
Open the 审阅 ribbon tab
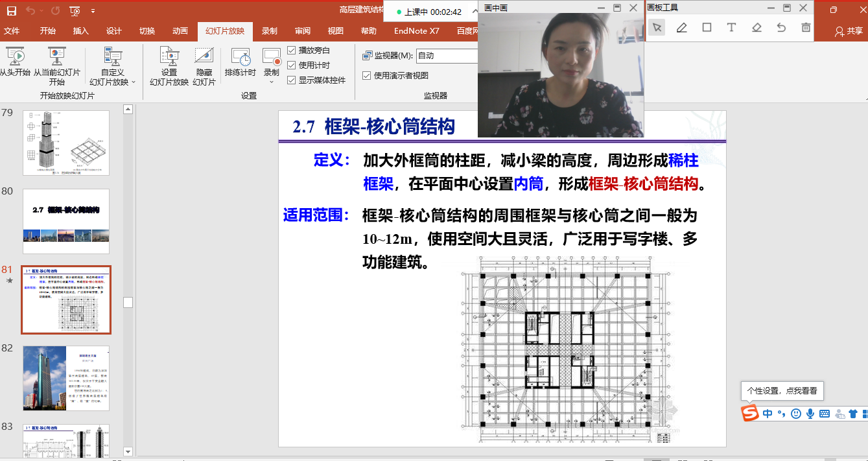301,30
